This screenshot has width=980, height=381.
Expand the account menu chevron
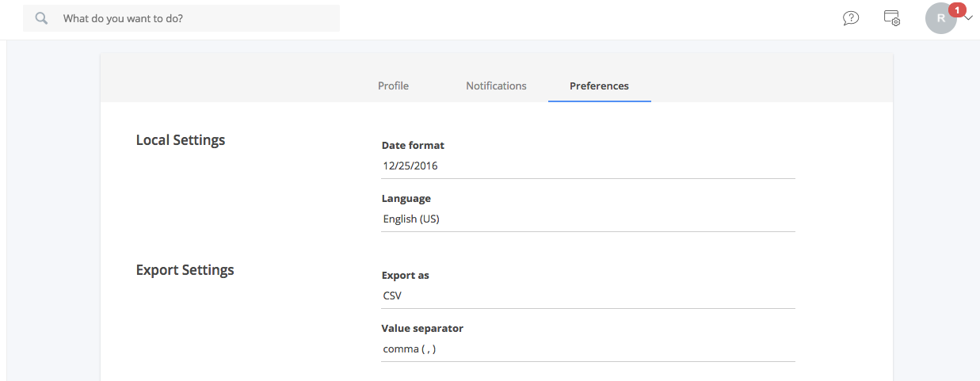968,18
